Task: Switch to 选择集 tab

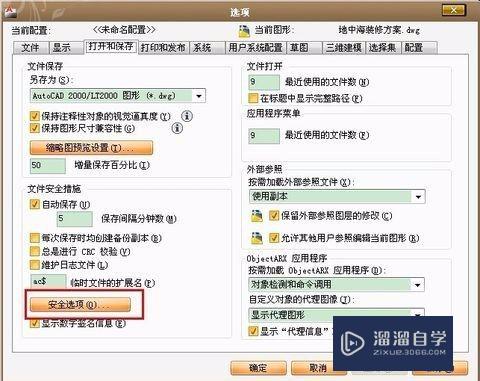Action: click(383, 48)
